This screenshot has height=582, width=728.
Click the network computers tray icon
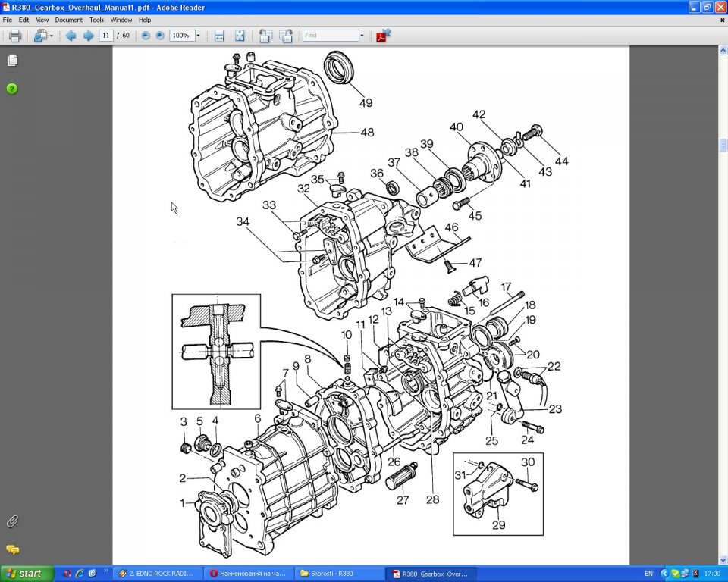pos(686,574)
